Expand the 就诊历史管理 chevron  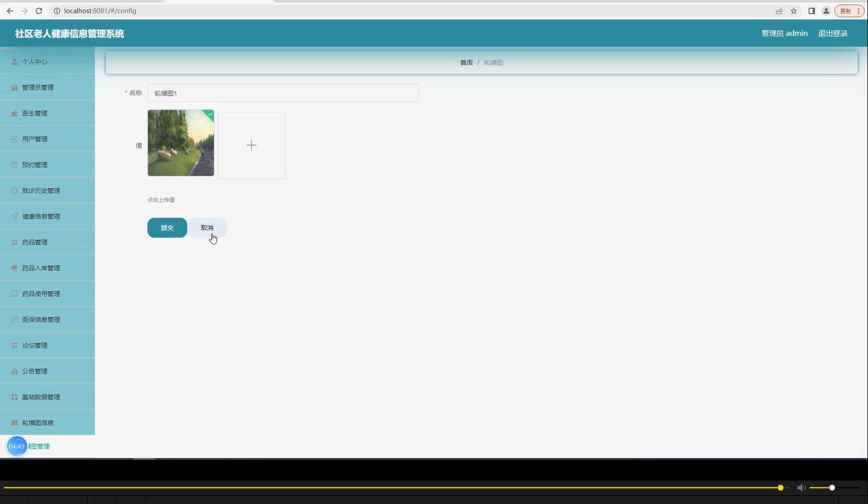point(84,191)
